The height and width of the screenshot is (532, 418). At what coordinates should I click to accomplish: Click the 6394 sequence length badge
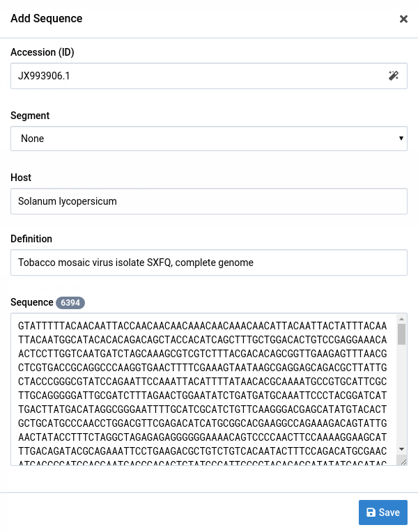coord(70,302)
